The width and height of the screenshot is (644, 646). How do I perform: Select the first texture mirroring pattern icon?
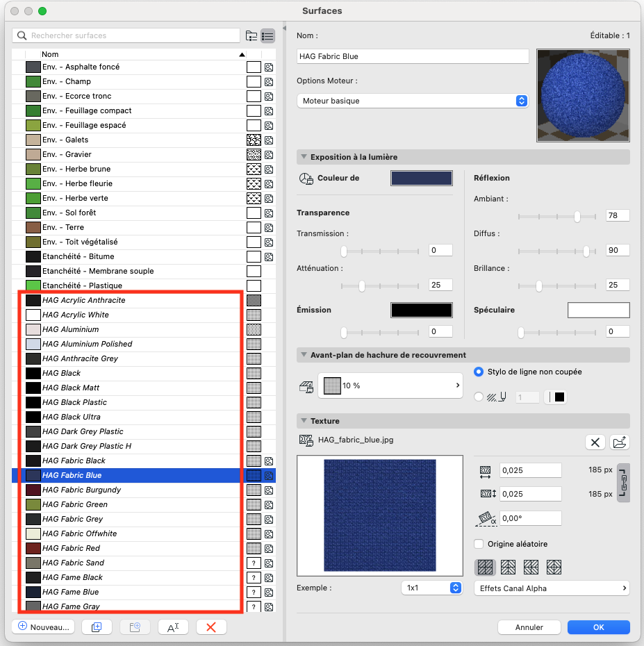pyautogui.click(x=485, y=568)
